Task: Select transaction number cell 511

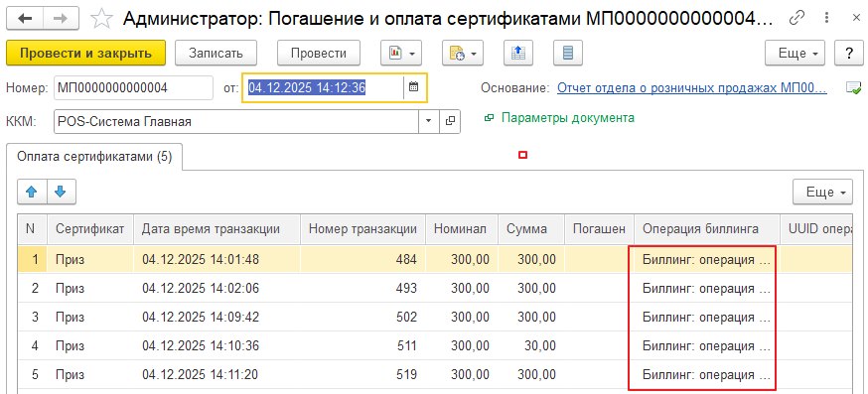Action: (362, 345)
